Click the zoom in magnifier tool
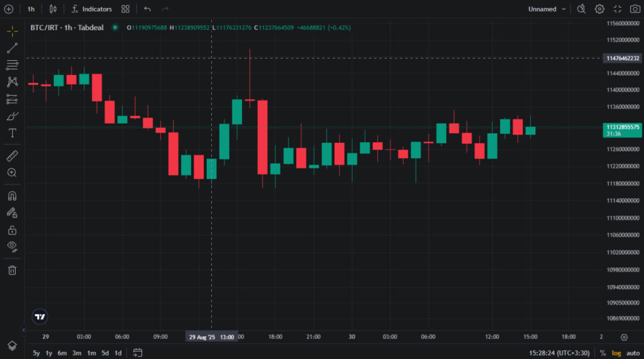The height and width of the screenshot is (359, 644). pos(12,172)
